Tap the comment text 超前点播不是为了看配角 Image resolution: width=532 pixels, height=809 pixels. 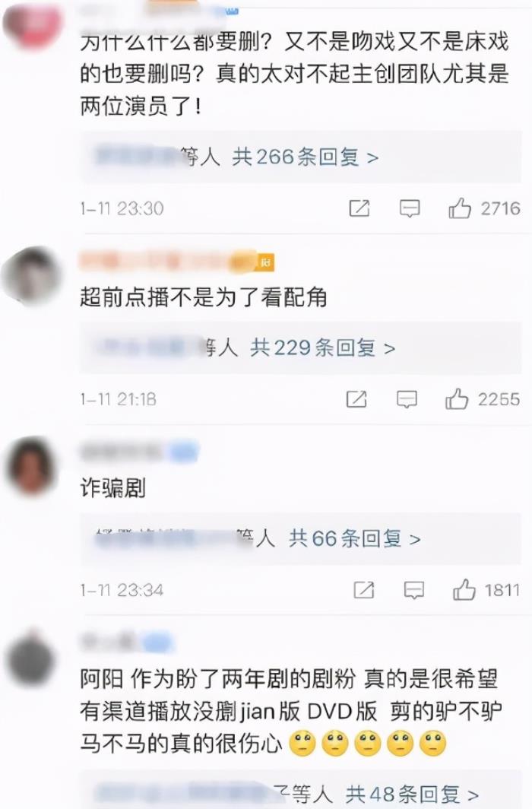[x=204, y=297]
